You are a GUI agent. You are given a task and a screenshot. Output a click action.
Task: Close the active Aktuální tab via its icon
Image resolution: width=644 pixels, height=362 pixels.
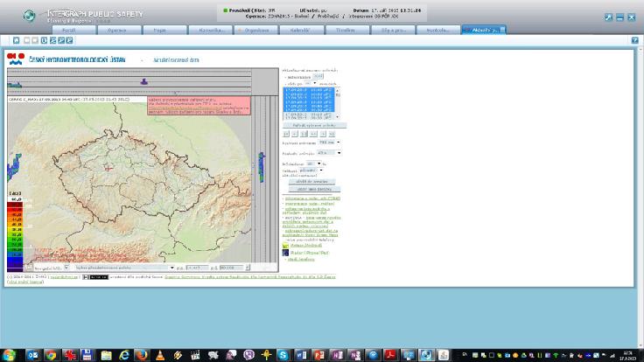pyautogui.click(x=502, y=30)
